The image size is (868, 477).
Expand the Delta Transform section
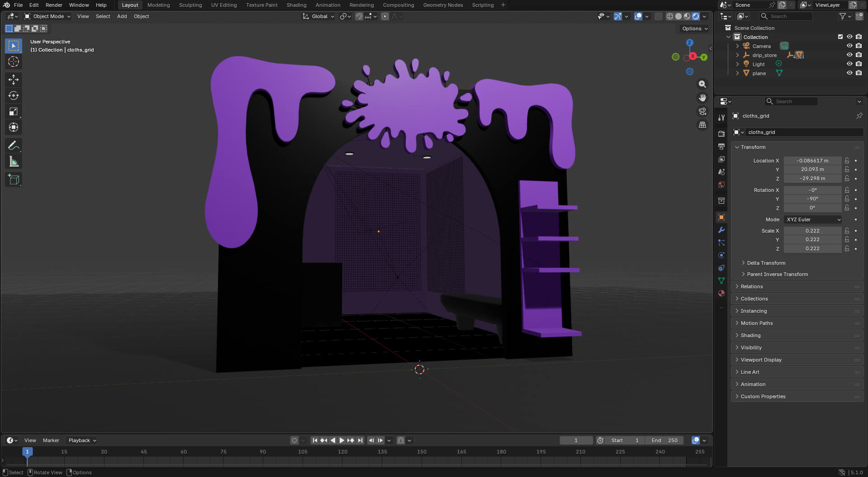click(x=766, y=263)
